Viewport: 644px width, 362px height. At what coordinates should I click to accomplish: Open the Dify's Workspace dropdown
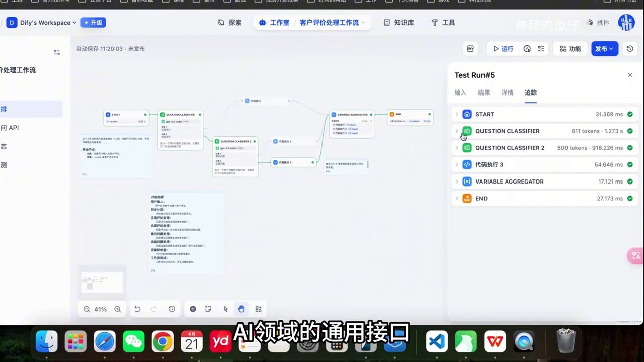pyautogui.click(x=41, y=23)
